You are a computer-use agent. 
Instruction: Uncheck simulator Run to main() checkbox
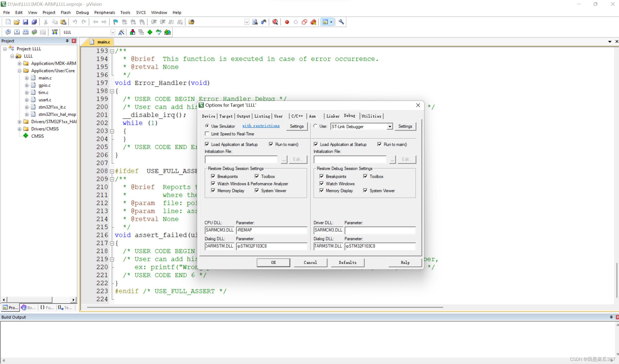pos(271,144)
